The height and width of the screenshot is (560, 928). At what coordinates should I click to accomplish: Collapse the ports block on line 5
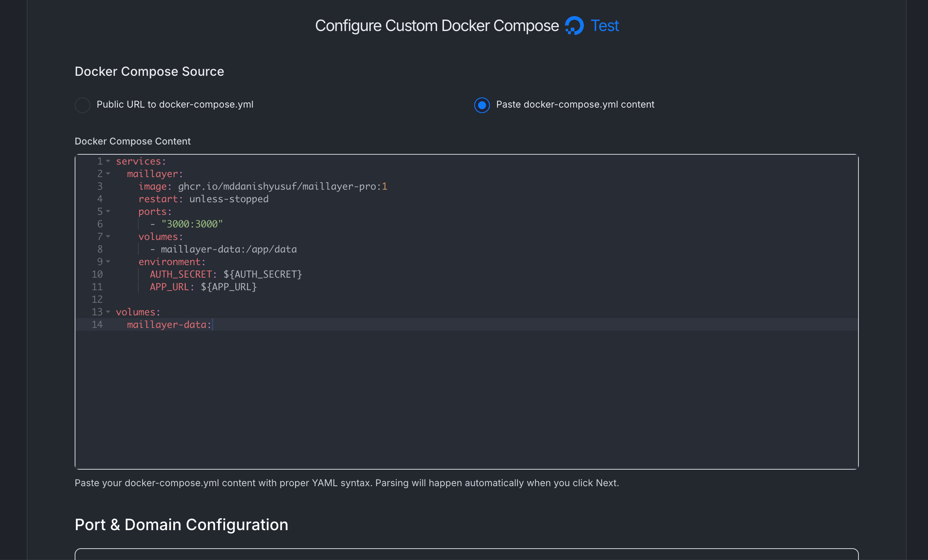point(108,211)
